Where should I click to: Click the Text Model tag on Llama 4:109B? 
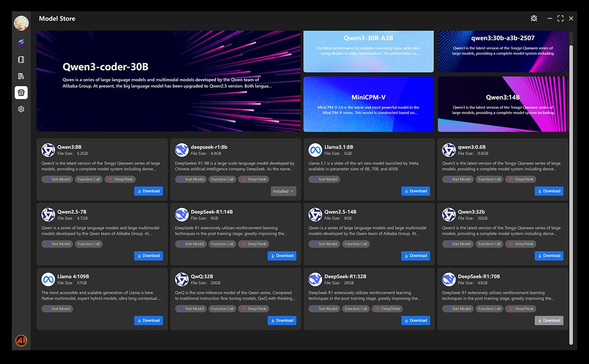click(x=57, y=309)
